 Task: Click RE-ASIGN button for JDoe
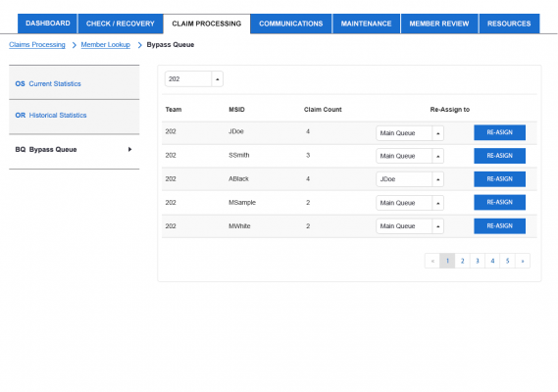[x=499, y=132]
